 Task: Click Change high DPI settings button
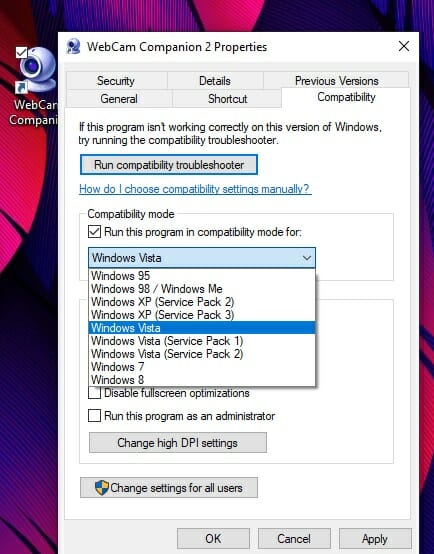(x=178, y=443)
